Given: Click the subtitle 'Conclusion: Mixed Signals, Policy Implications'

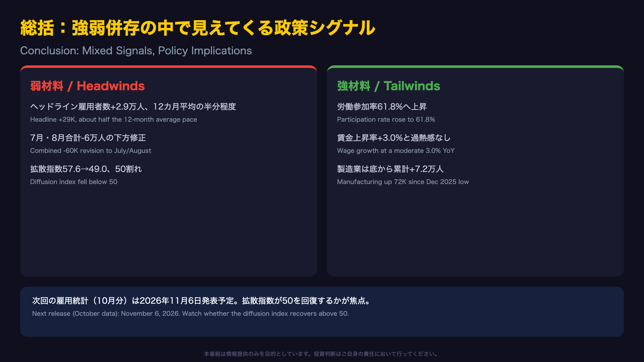Looking at the screenshot, I should tap(136, 51).
